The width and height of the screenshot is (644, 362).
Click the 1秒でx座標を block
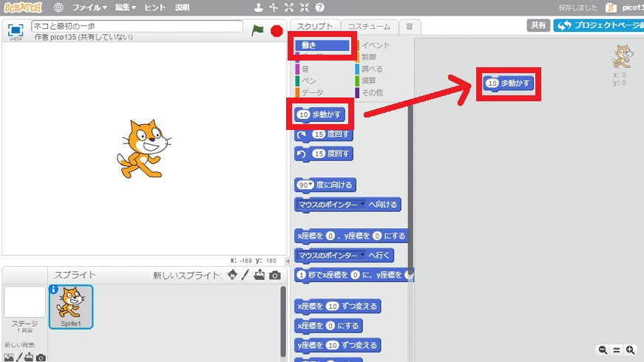tap(354, 275)
